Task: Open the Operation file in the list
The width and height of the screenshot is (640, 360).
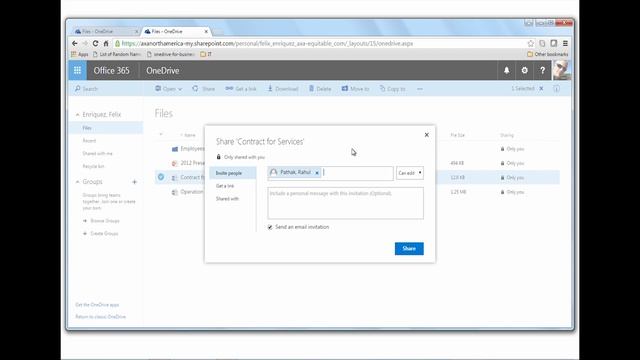Action: pyautogui.click(x=191, y=192)
